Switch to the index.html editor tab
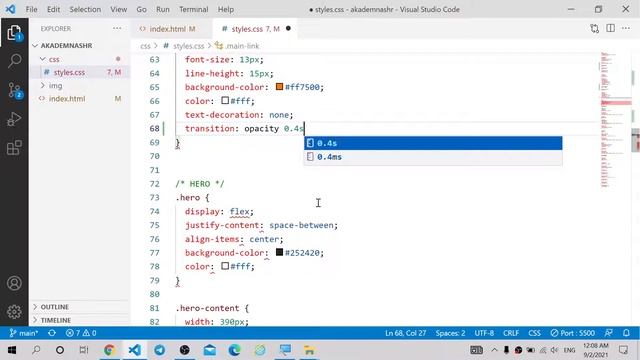The image size is (640, 360). coord(172,29)
